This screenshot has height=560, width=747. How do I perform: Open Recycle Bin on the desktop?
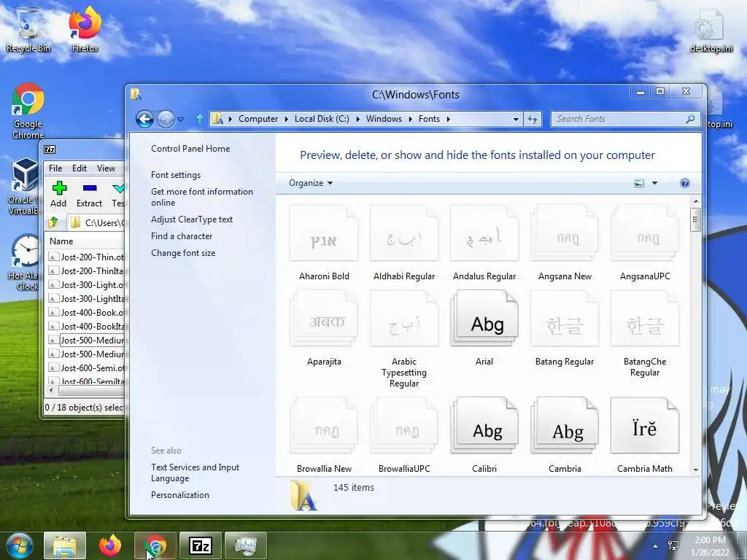[x=28, y=29]
